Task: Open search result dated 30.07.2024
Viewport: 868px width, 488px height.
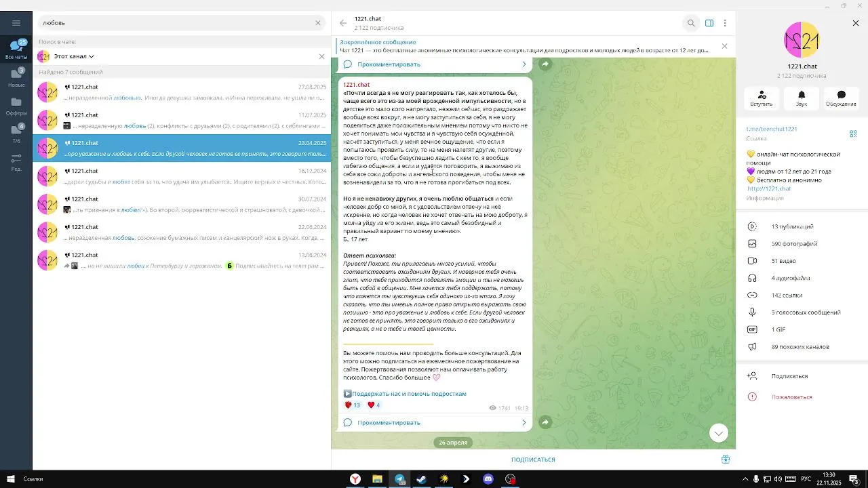Action: 182,204
